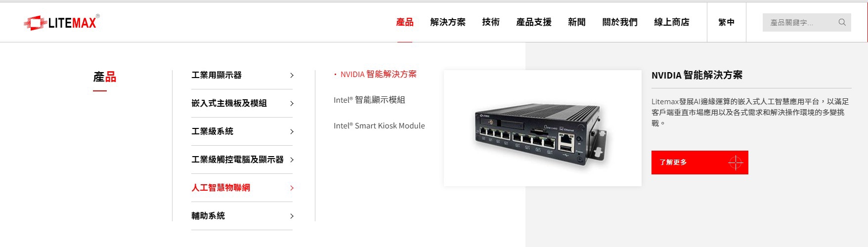Click crosshair icon on 了解更多 button
868x247 pixels.
pyautogui.click(x=736, y=163)
